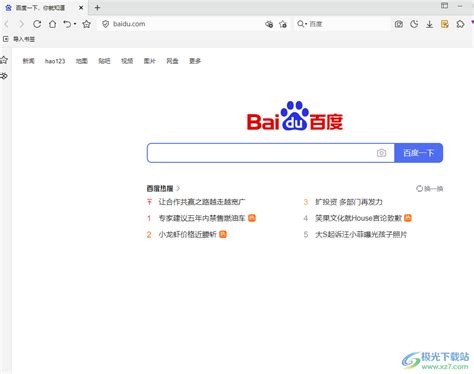This screenshot has height=374, width=474.
Task: Expand the Baidu hot search chevron
Action: tap(178, 188)
